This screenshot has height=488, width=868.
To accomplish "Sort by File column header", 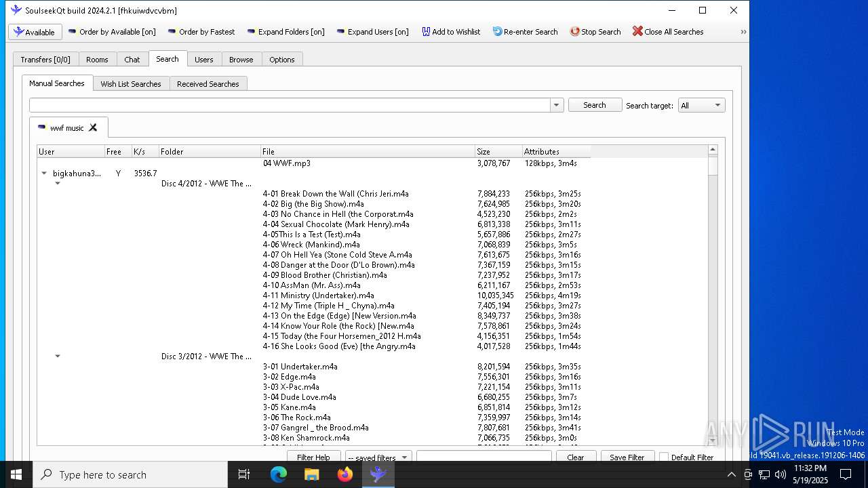I will pyautogui.click(x=368, y=151).
